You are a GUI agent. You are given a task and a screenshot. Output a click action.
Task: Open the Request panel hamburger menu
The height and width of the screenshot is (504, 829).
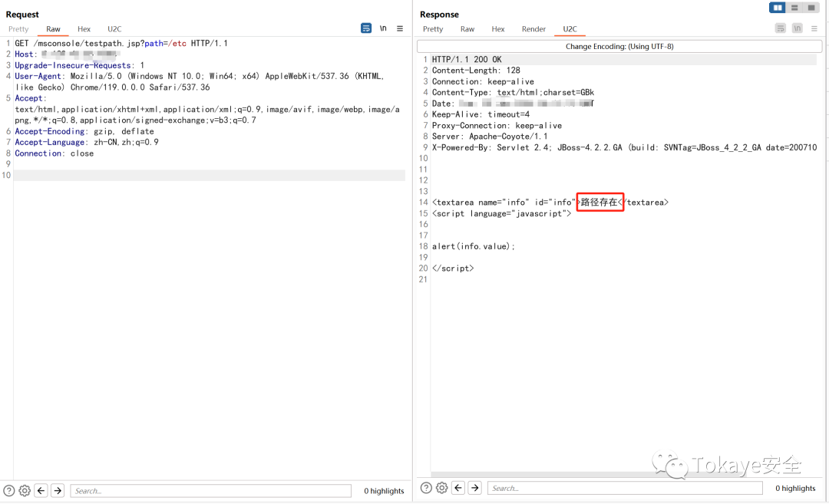point(400,28)
